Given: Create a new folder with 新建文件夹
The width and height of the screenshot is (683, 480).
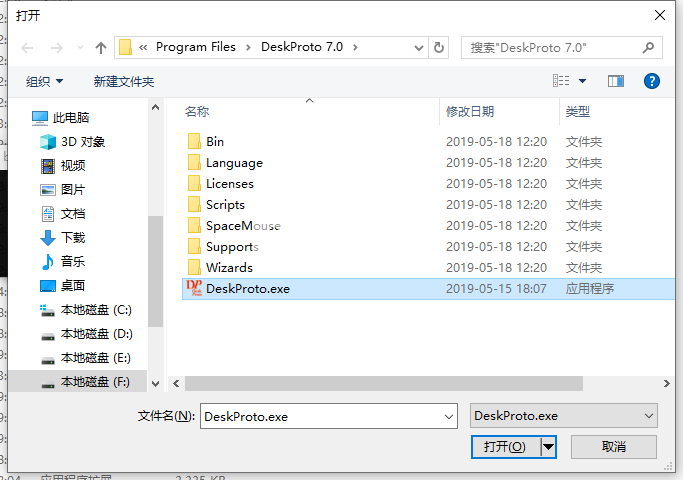Looking at the screenshot, I should coord(124,81).
